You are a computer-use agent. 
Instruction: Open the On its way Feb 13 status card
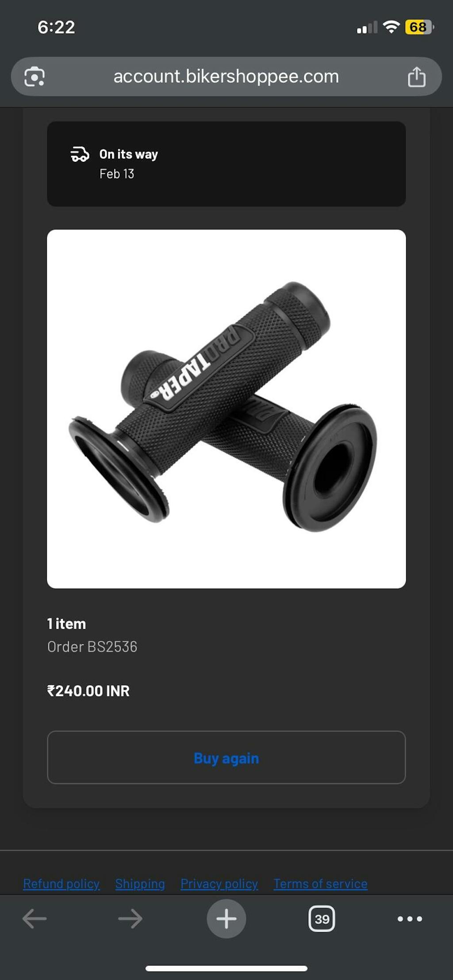coord(226,164)
